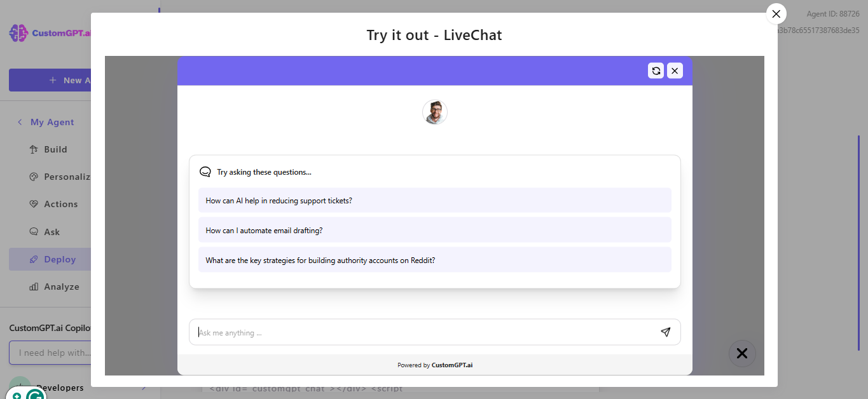Viewport: 868px width, 399px height.
Task: Toggle the floating chat launcher closed
Action: pos(742,353)
